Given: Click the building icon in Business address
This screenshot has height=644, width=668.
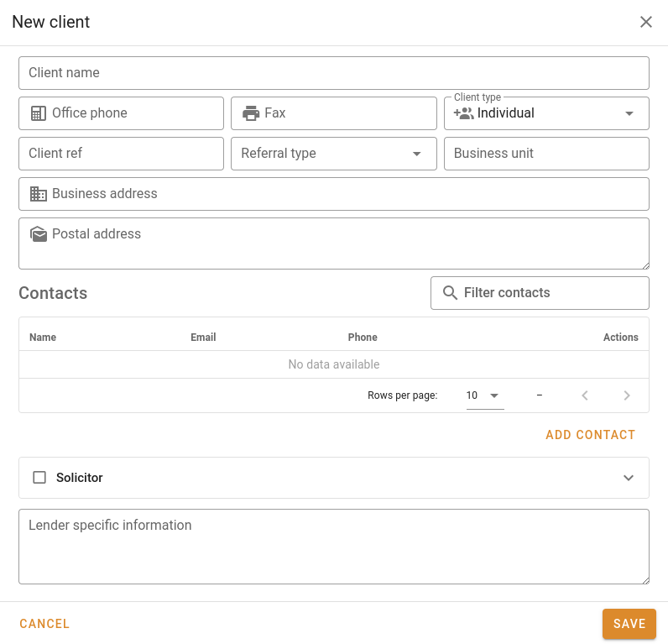Looking at the screenshot, I should [38, 194].
